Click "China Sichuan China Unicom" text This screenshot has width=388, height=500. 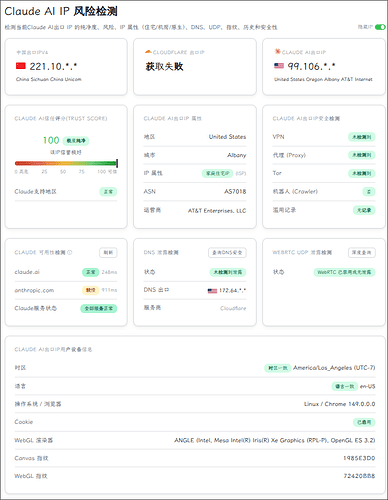(x=49, y=79)
